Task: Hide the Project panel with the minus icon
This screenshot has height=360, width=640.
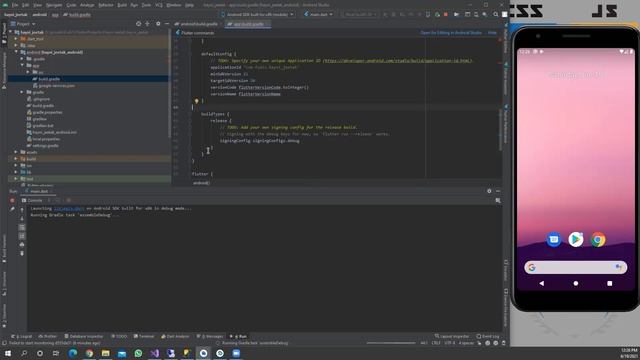Action: [167, 24]
